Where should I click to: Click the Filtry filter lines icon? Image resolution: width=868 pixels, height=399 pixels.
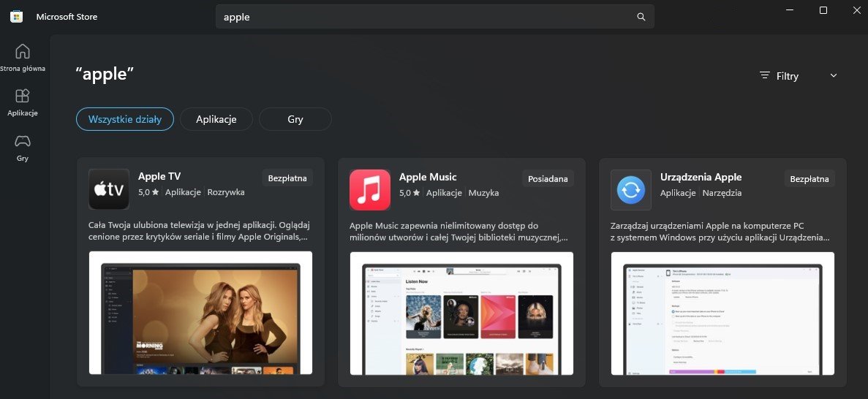[x=765, y=75]
